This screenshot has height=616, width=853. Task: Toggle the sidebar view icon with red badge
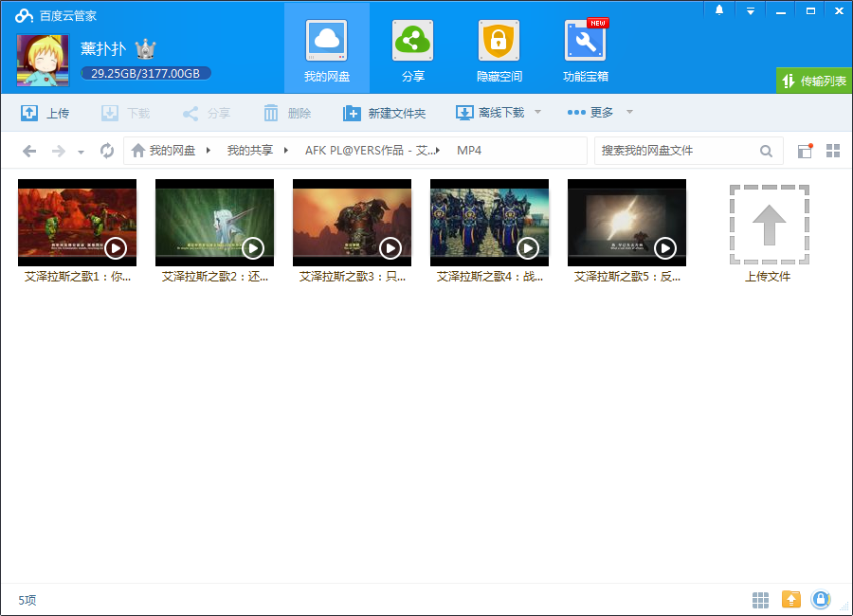(803, 150)
